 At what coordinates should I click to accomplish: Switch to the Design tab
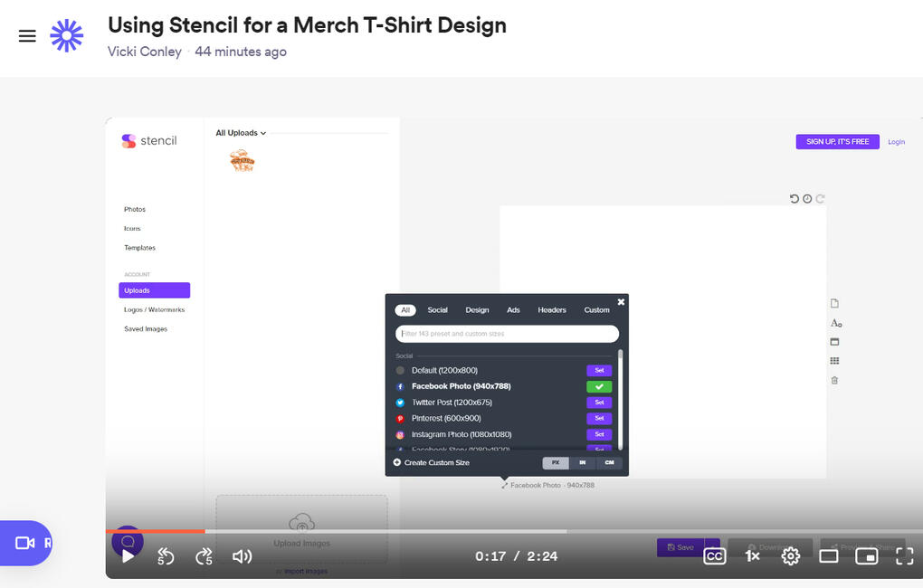pyautogui.click(x=477, y=310)
